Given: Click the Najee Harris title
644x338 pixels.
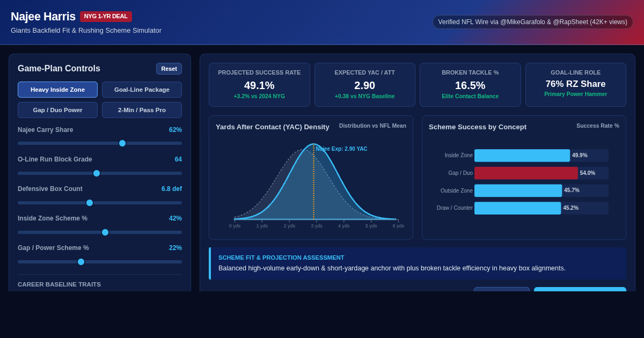Looking at the screenshot, I should coord(43,17).
